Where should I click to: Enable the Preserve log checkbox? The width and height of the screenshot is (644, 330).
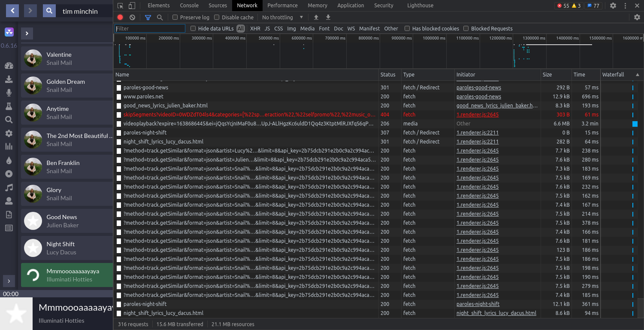pyautogui.click(x=175, y=17)
